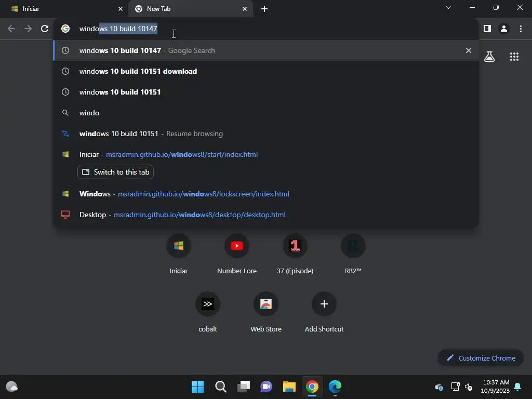Open File Explorer from the taskbar
Screen dimensions: 532x399
(289, 387)
